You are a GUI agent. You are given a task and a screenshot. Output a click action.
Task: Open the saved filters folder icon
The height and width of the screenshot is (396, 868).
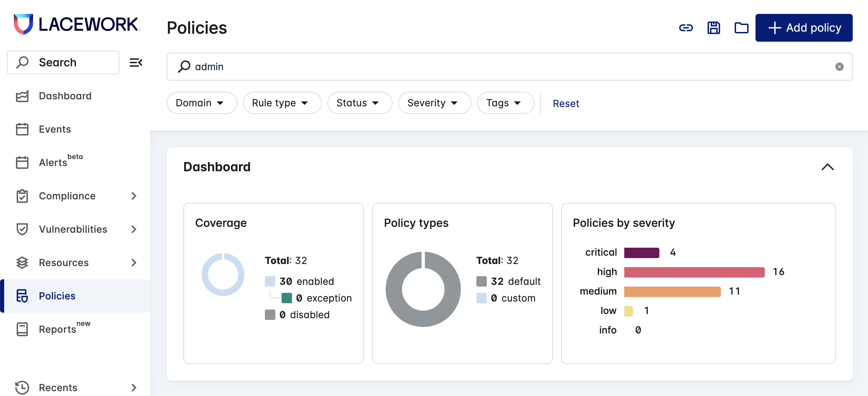click(x=741, y=28)
